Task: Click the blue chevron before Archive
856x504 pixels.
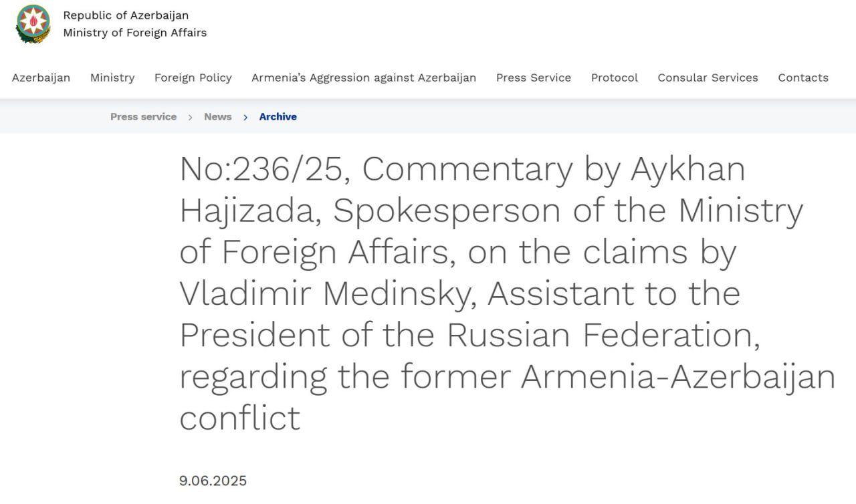Action: pos(245,117)
